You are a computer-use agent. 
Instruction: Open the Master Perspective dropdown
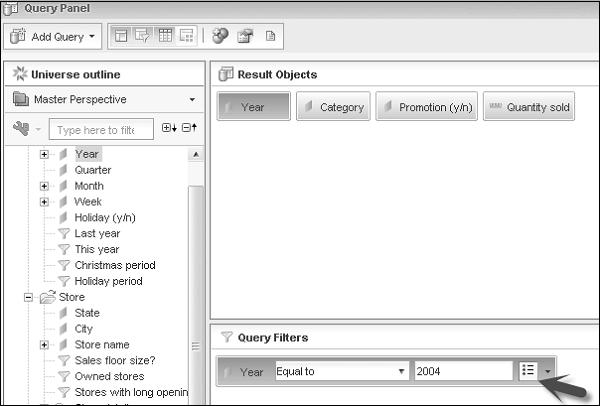(x=104, y=99)
